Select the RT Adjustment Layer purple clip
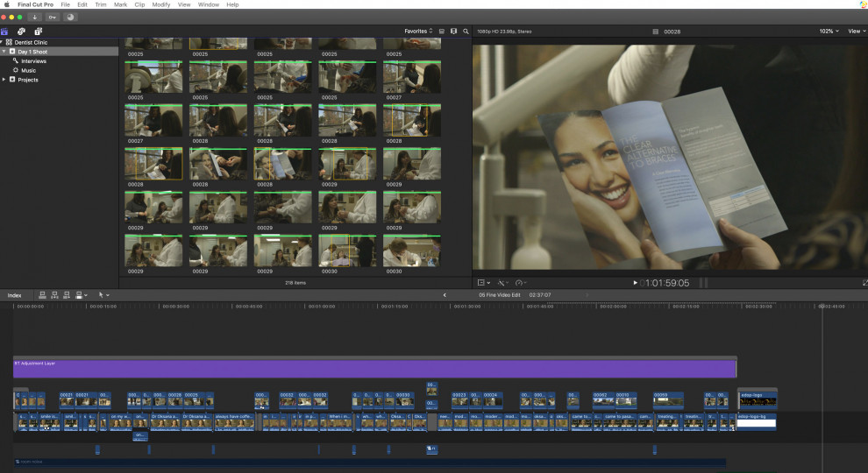This screenshot has height=473, width=868. click(374, 369)
